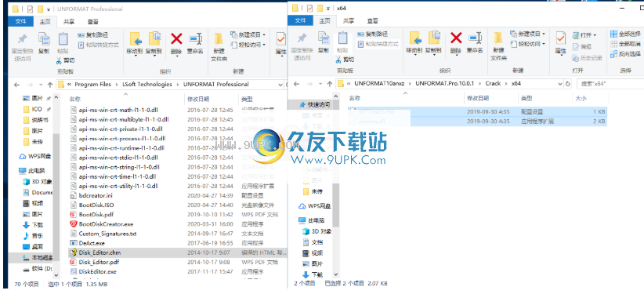This screenshot has height=294, width=644.
Task: Click New folder in x64 window
Action: click(x=498, y=45)
